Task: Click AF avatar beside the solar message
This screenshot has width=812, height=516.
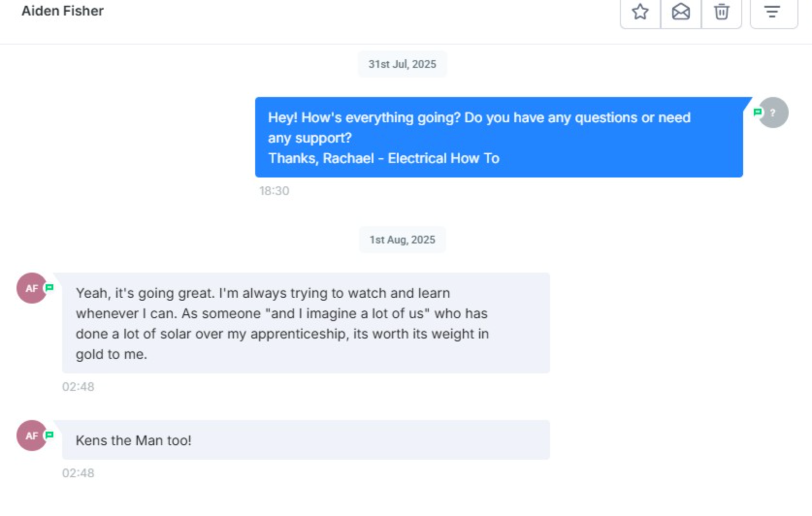Action: 31,288
